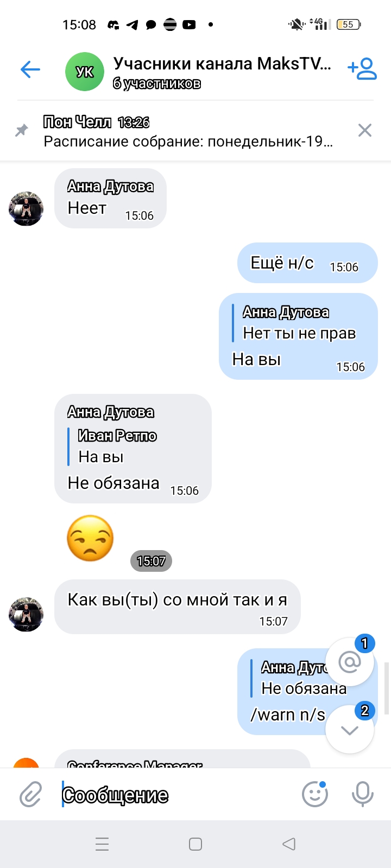Open the pinned message about Расписание собрание
The height and width of the screenshot is (868, 391).
187,131
